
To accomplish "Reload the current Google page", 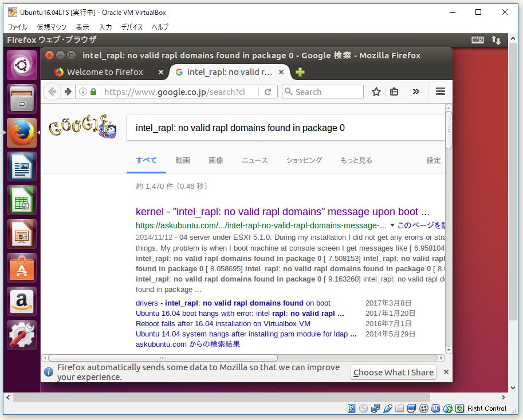I will point(268,92).
